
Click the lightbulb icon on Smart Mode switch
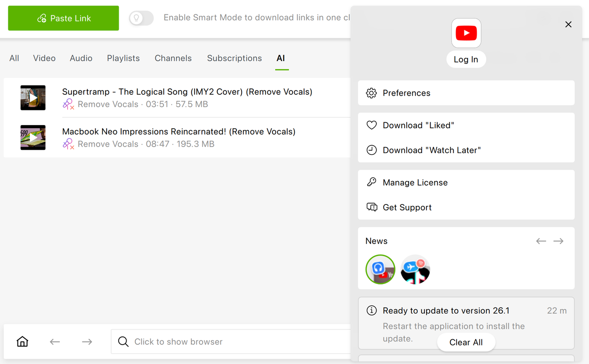pyautogui.click(x=136, y=18)
